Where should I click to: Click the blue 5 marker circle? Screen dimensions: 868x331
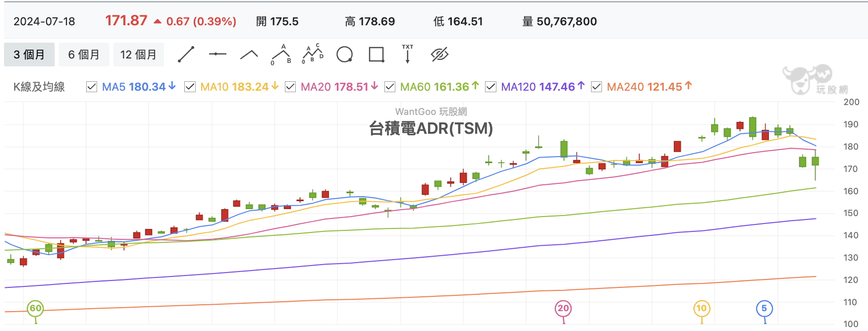pyautogui.click(x=764, y=308)
